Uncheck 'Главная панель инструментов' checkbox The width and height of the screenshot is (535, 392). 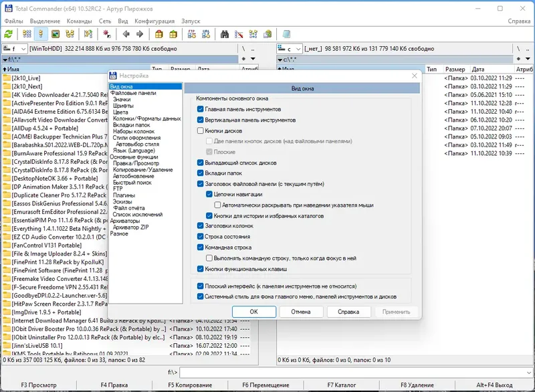coord(200,109)
